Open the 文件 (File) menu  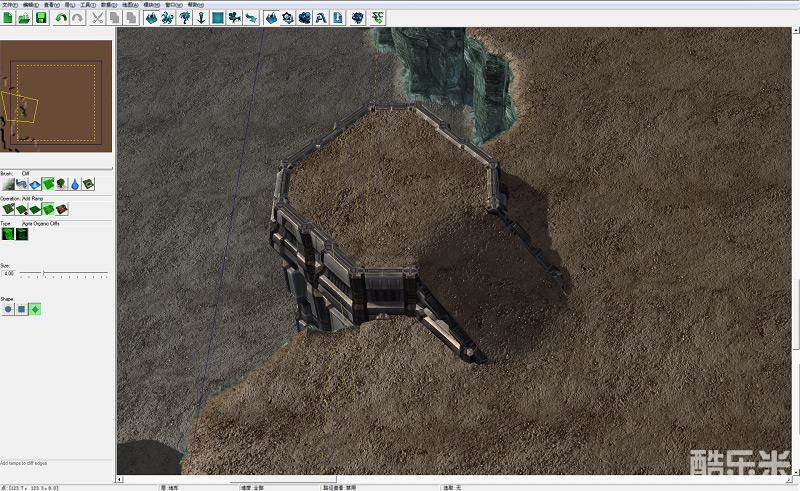click(10, 4)
